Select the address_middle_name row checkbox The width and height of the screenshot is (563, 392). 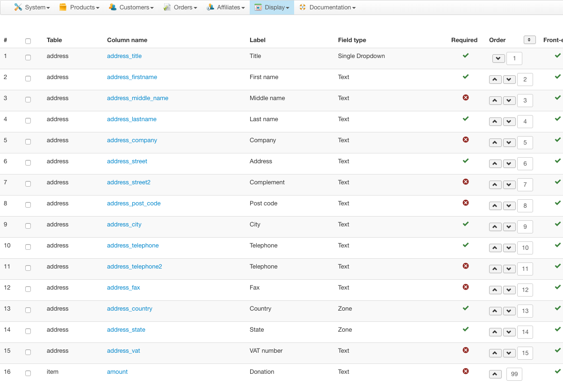pyautogui.click(x=28, y=100)
